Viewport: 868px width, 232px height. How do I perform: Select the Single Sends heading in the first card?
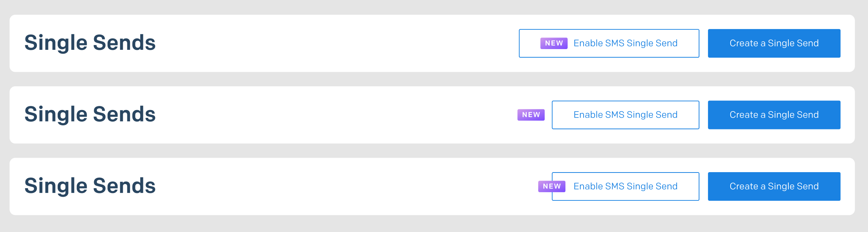coord(90,43)
